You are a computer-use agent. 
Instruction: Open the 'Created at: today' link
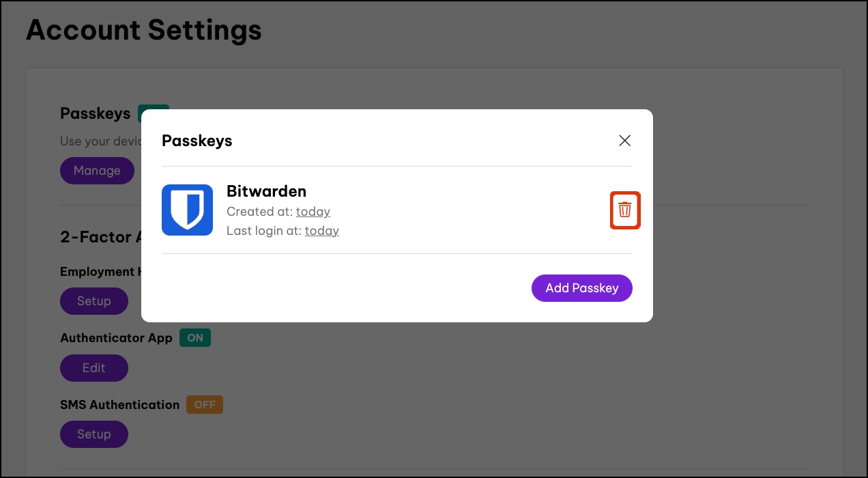tap(313, 212)
